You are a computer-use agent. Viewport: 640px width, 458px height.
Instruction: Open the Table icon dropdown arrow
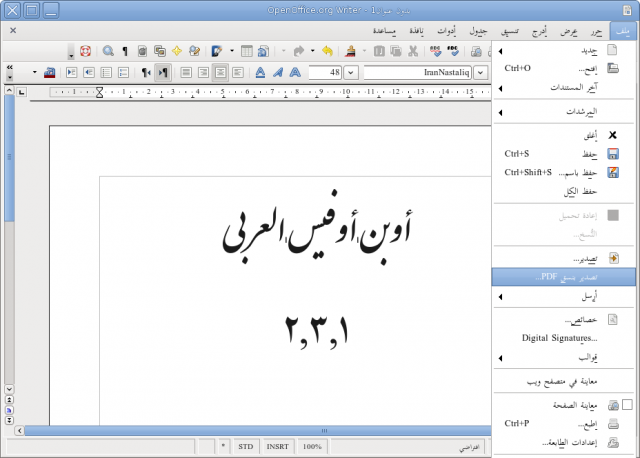[232, 51]
